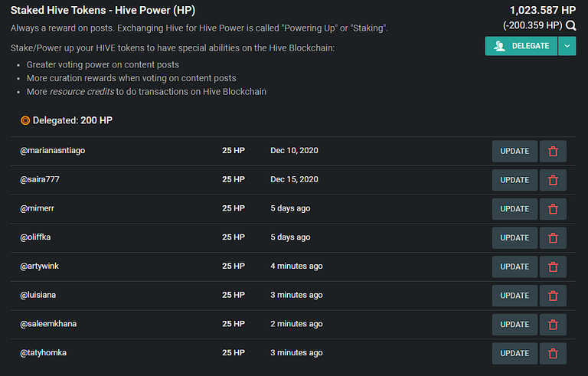Click the orange Delegated 200 HP icon

click(25, 120)
